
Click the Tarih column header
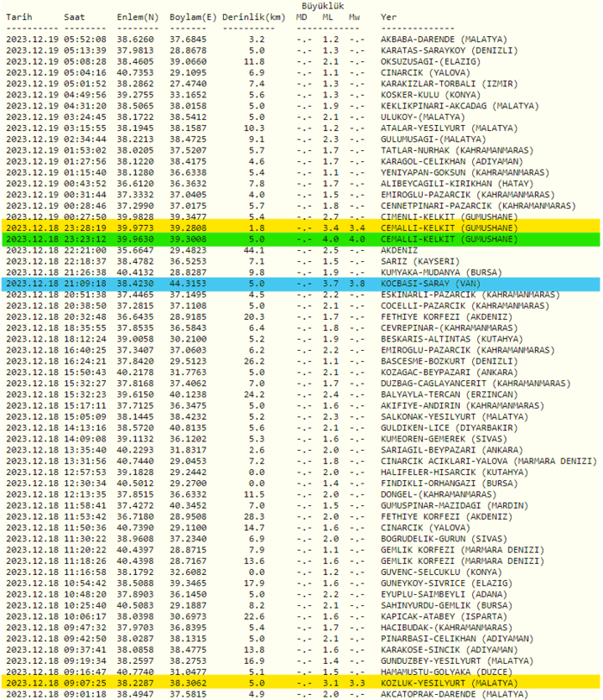(22, 17)
